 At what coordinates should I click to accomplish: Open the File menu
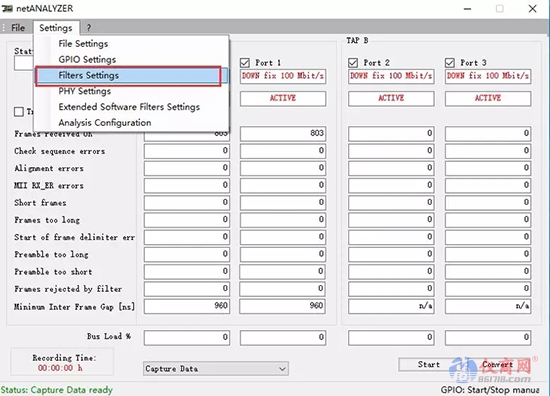click(18, 28)
